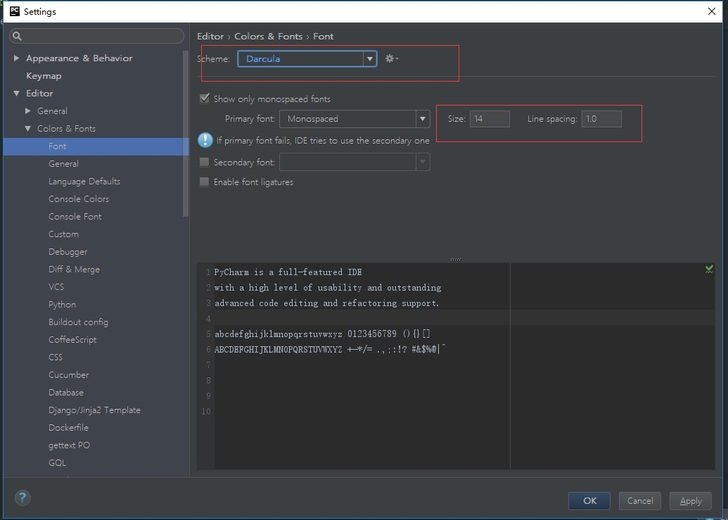Click the Cancel button
728x520 pixels.
640,501
